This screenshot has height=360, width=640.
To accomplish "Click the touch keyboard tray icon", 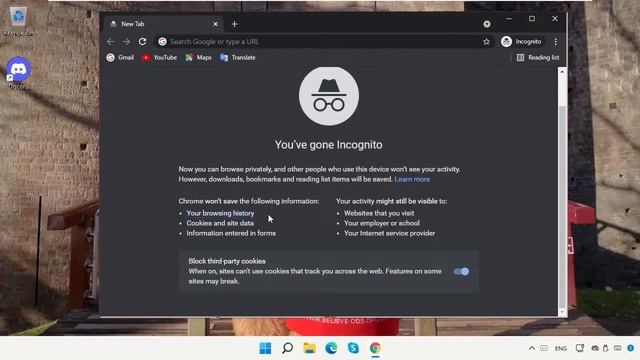I will click(x=618, y=348).
